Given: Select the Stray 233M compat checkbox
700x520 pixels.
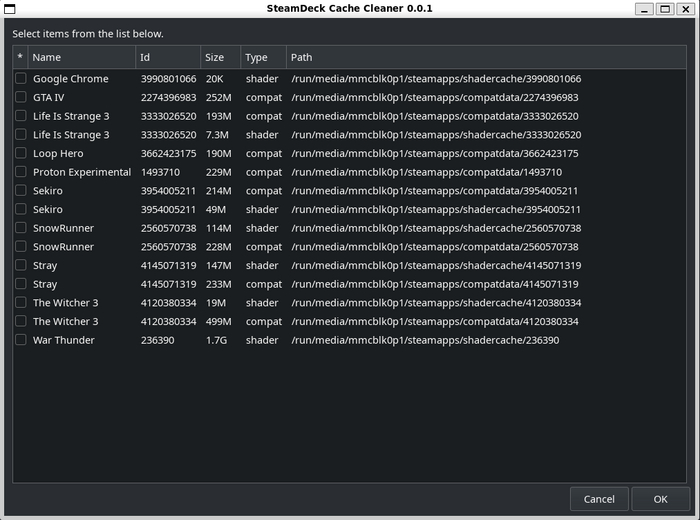Looking at the screenshot, I should (21, 284).
